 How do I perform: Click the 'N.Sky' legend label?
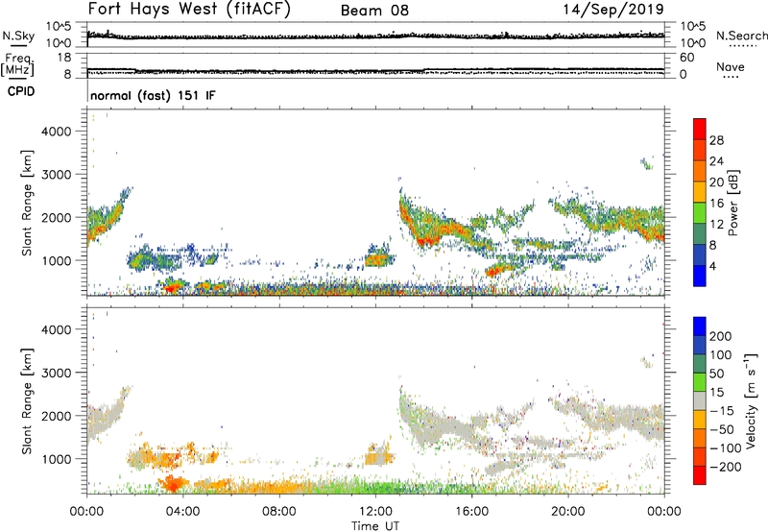[18, 36]
